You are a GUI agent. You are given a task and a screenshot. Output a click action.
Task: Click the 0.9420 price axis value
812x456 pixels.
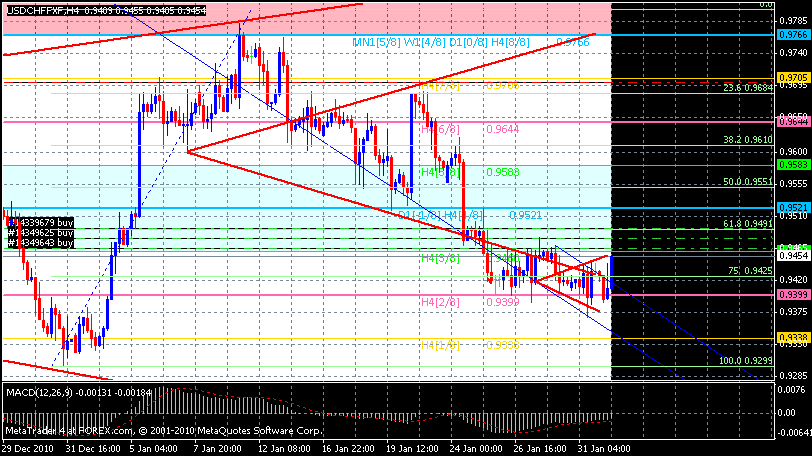tap(793, 280)
